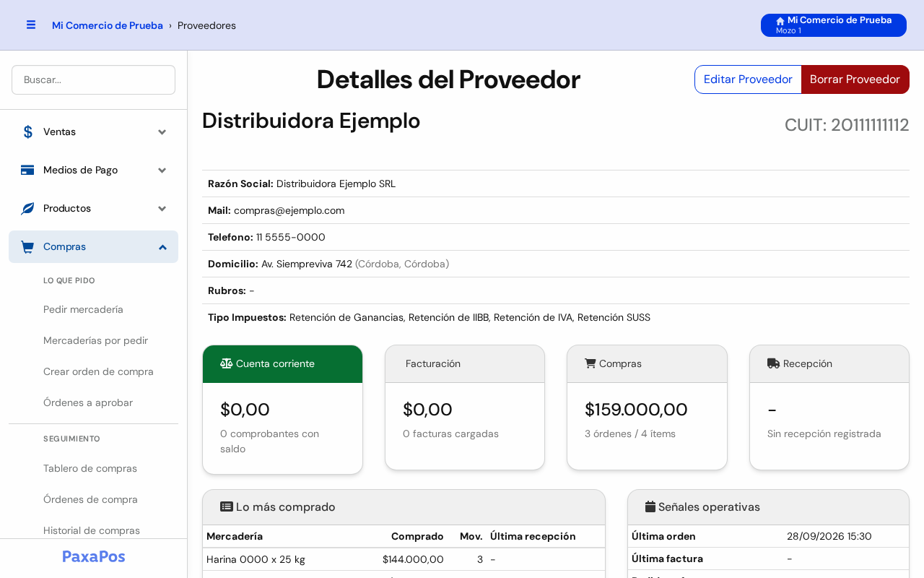Open Pedir mercadería menu item

[x=83, y=309]
